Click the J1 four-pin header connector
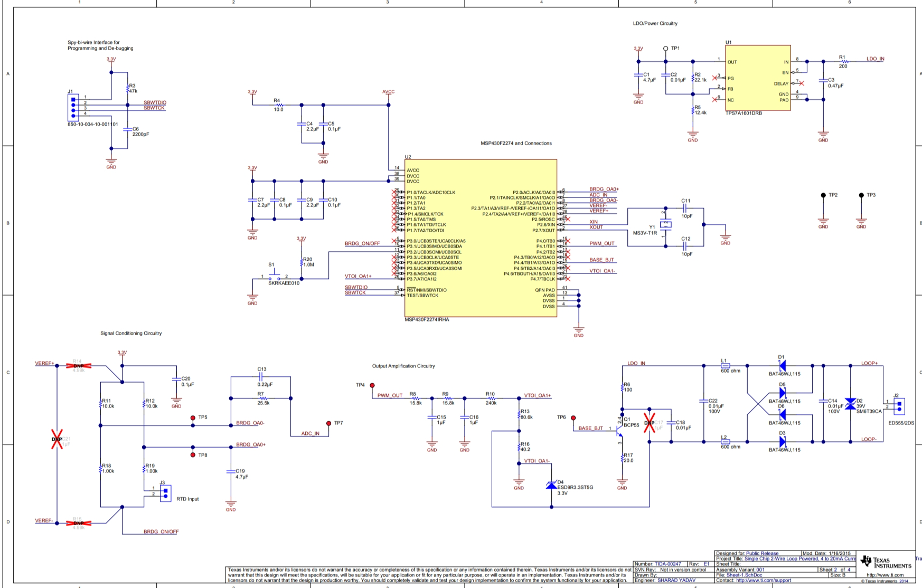 point(73,107)
